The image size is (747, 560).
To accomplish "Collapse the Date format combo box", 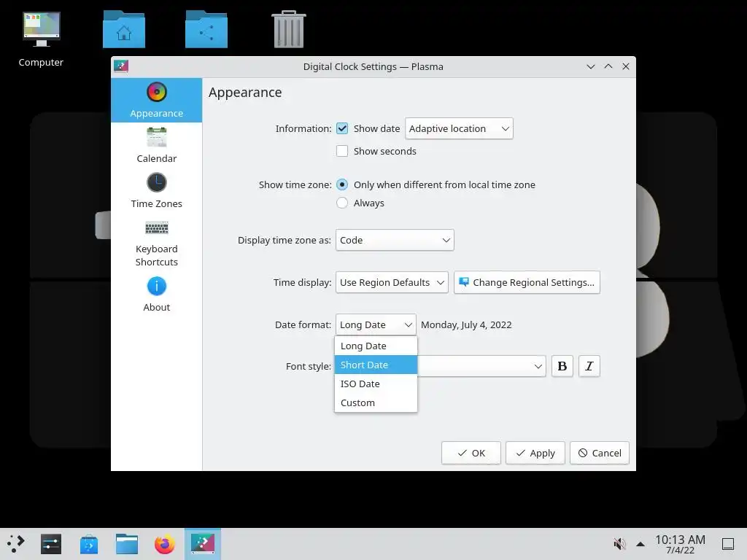I will (x=376, y=324).
